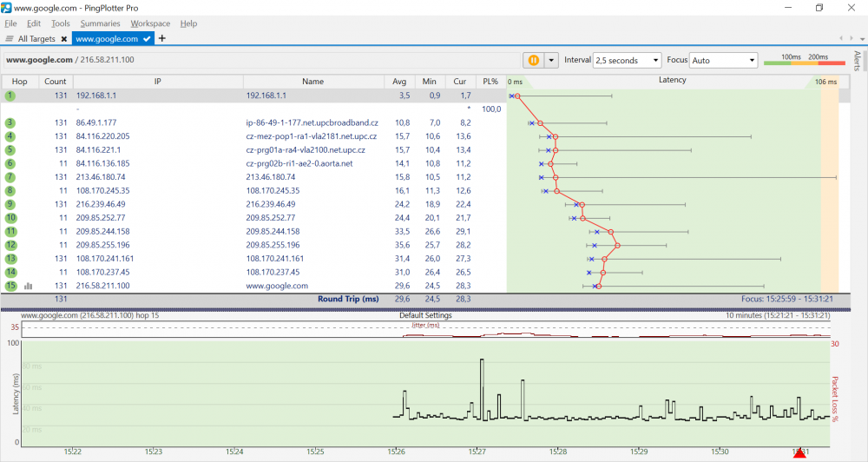Open the Workspace menu
Viewport: 868px width, 462px height.
click(150, 23)
